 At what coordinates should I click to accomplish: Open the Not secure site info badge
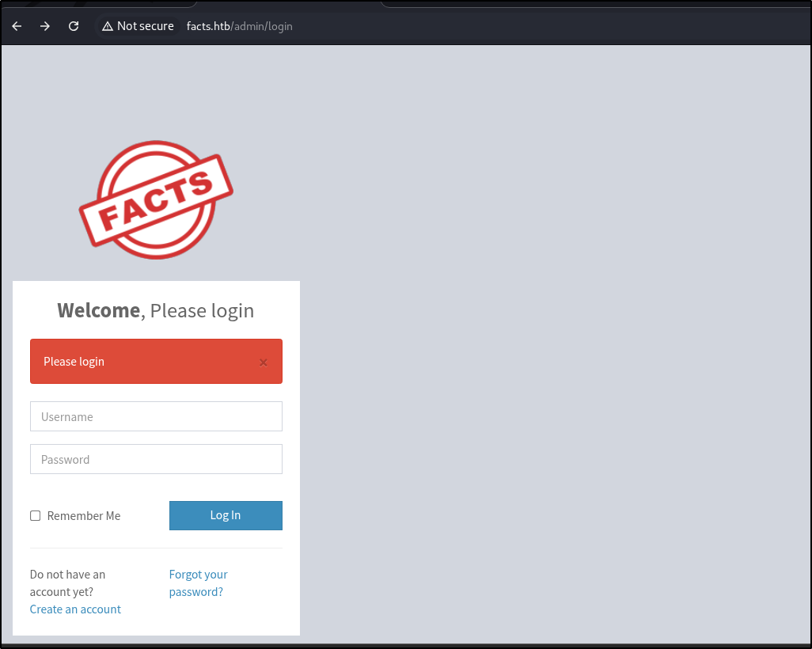coord(138,26)
